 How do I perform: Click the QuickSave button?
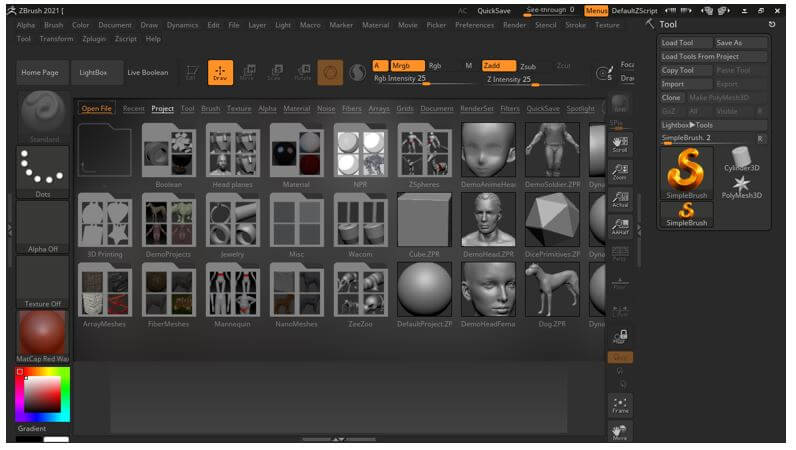tap(493, 11)
